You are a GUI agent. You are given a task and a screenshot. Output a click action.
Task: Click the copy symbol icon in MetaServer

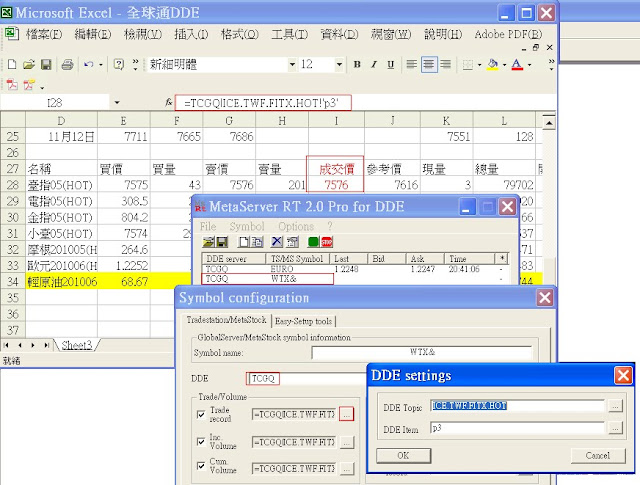(x=256, y=242)
